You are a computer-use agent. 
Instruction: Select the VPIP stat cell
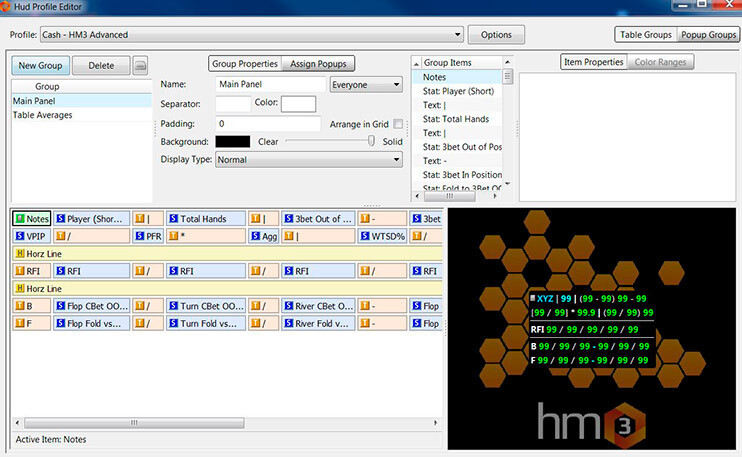coord(31,236)
